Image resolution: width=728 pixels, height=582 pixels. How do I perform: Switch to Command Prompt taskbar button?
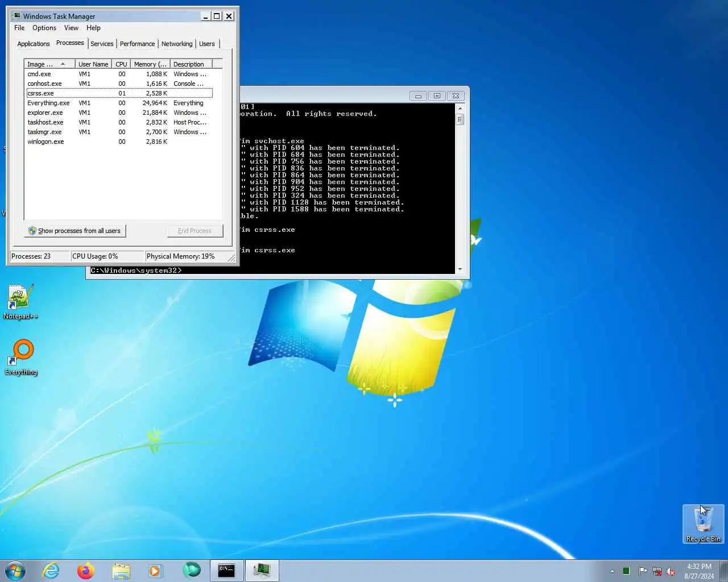click(226, 570)
